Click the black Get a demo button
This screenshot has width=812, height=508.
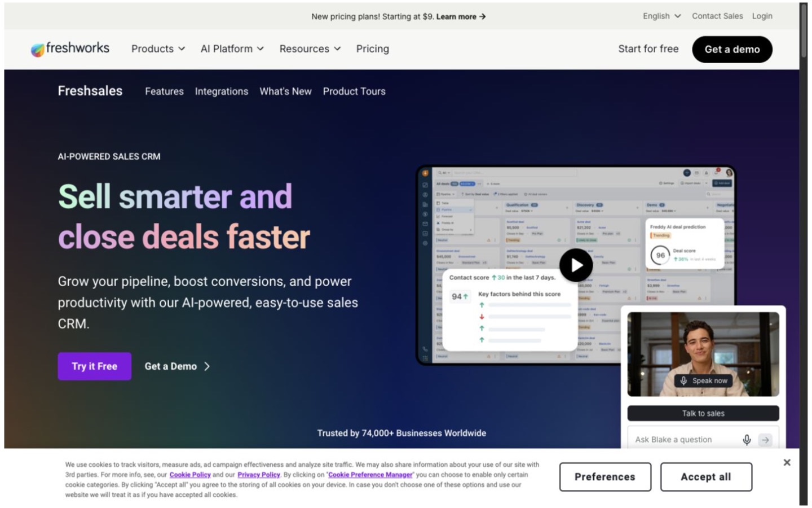point(732,49)
